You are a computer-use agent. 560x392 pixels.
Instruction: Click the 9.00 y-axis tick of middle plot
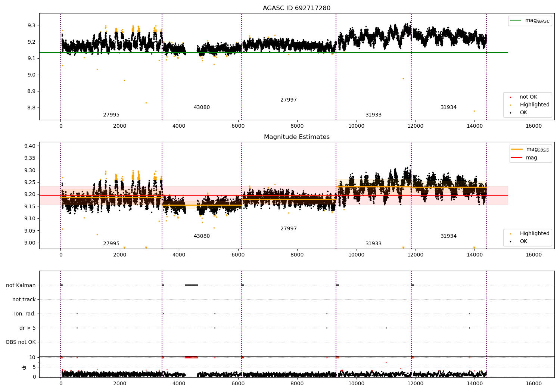(x=30, y=243)
